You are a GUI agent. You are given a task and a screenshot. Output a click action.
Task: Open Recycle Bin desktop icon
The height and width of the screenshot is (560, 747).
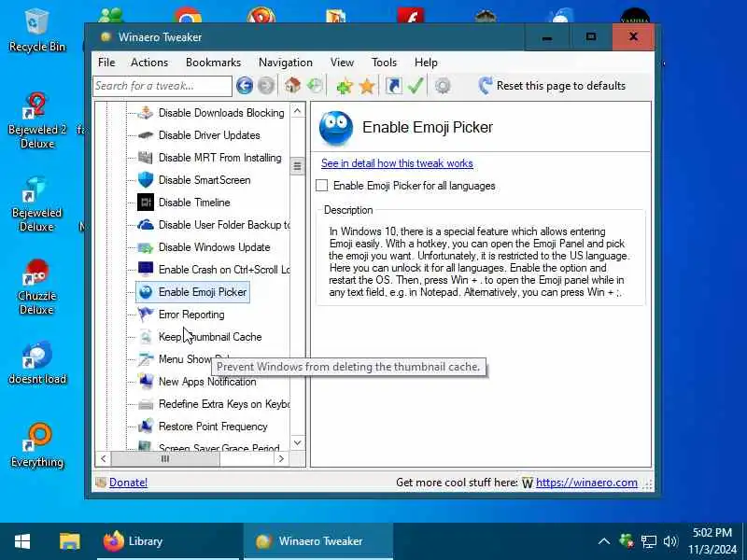36,31
